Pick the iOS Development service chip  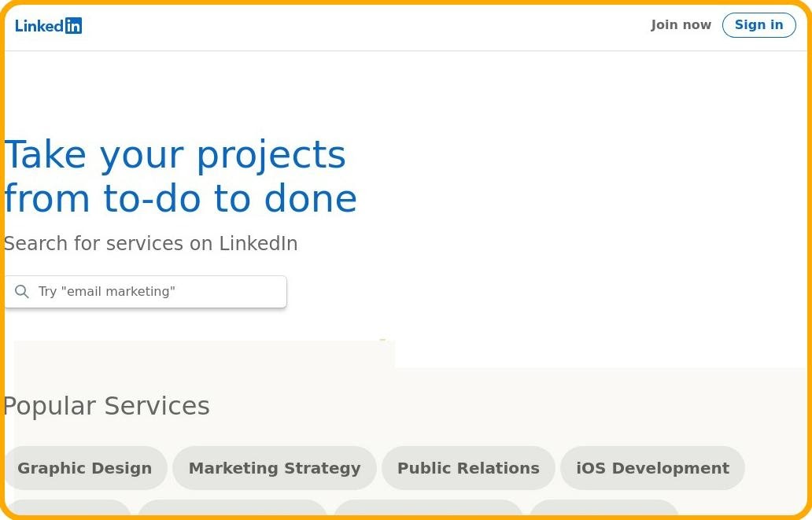click(x=652, y=468)
